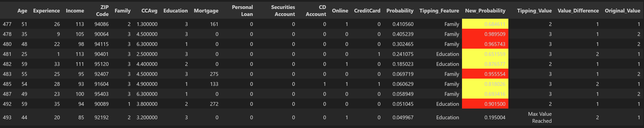
Task: Select the uncolored New_Probability value 0.195004
Action: pyautogui.click(x=494, y=118)
